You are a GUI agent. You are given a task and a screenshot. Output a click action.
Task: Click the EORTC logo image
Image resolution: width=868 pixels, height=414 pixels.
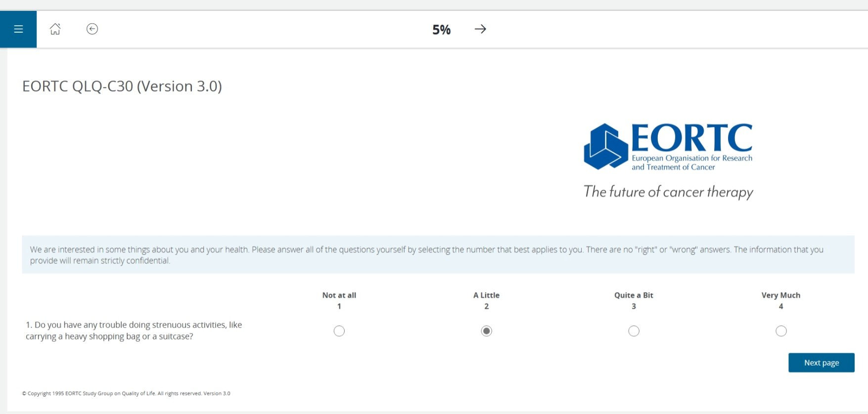coord(668,147)
